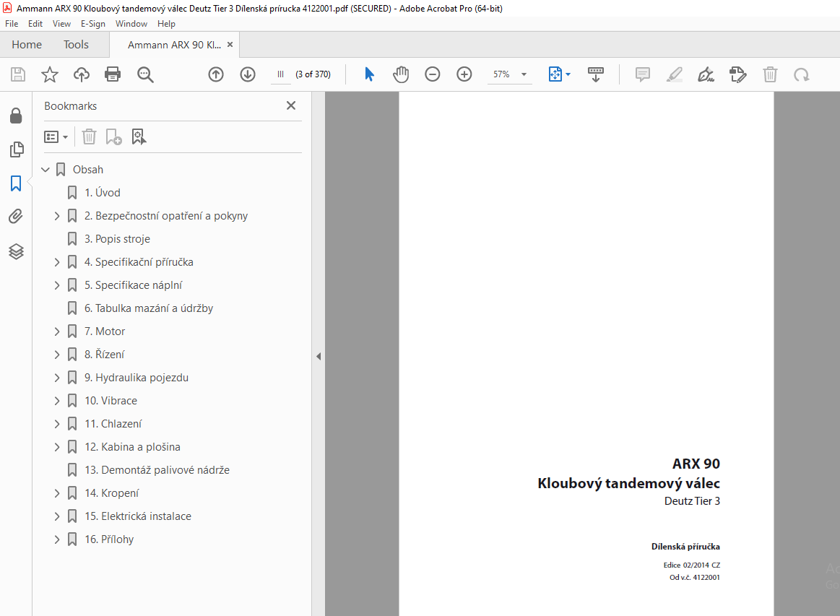Close the Ammann ARX 90 document tab
The height and width of the screenshot is (616, 840).
230,45
